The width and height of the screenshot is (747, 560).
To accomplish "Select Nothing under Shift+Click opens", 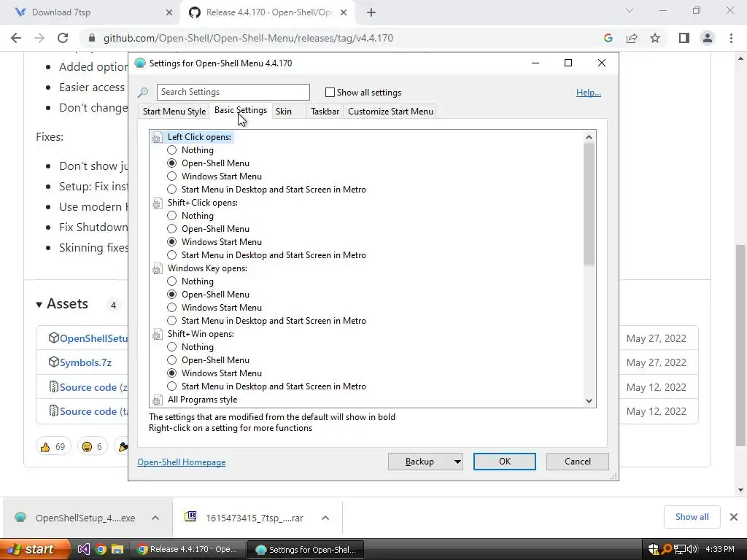I will pos(172,216).
